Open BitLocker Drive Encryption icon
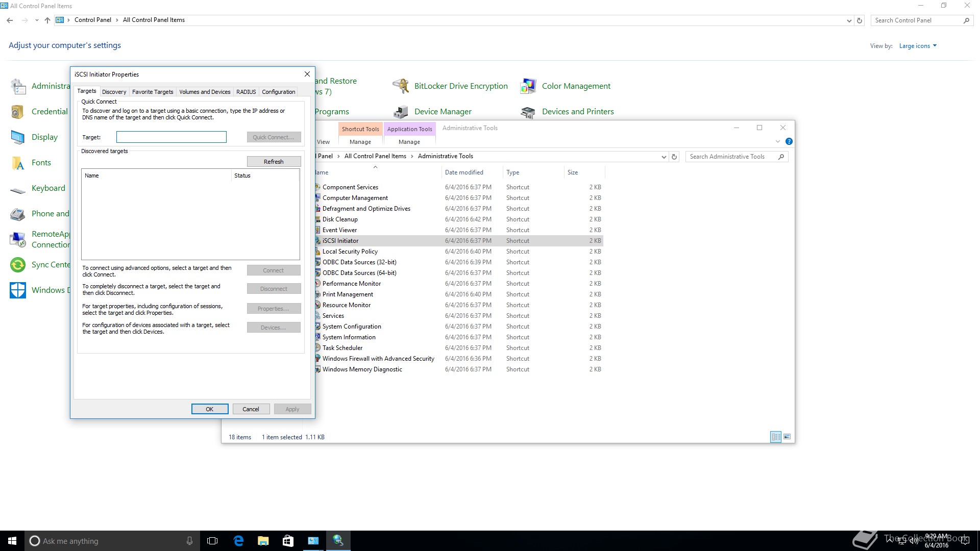This screenshot has width=980, height=551. coord(401,86)
